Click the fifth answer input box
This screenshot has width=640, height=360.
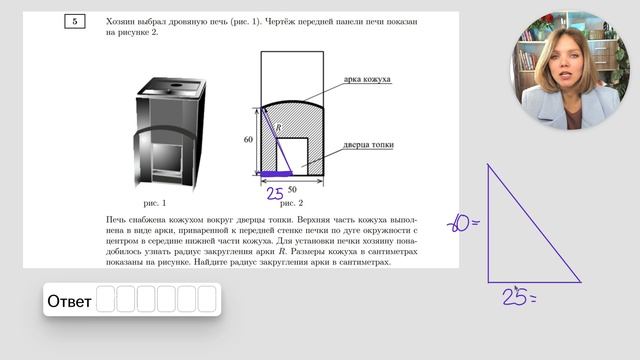coord(187,299)
